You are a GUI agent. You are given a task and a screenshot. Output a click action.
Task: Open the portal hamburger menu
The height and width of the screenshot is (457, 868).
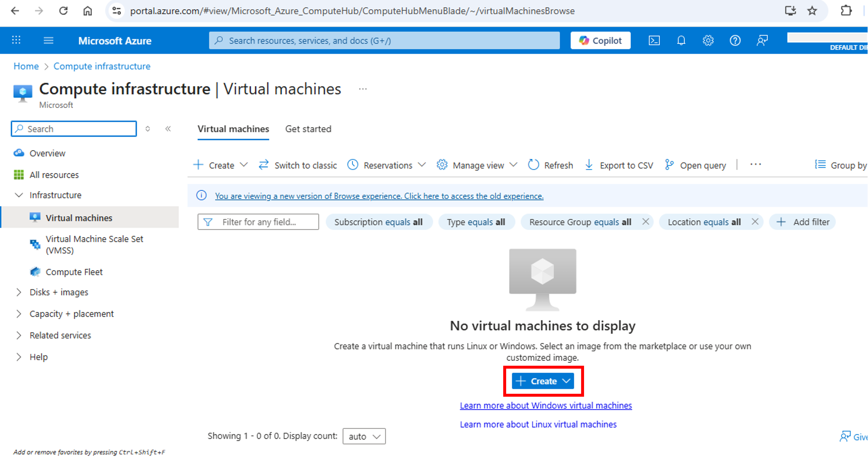(x=48, y=40)
